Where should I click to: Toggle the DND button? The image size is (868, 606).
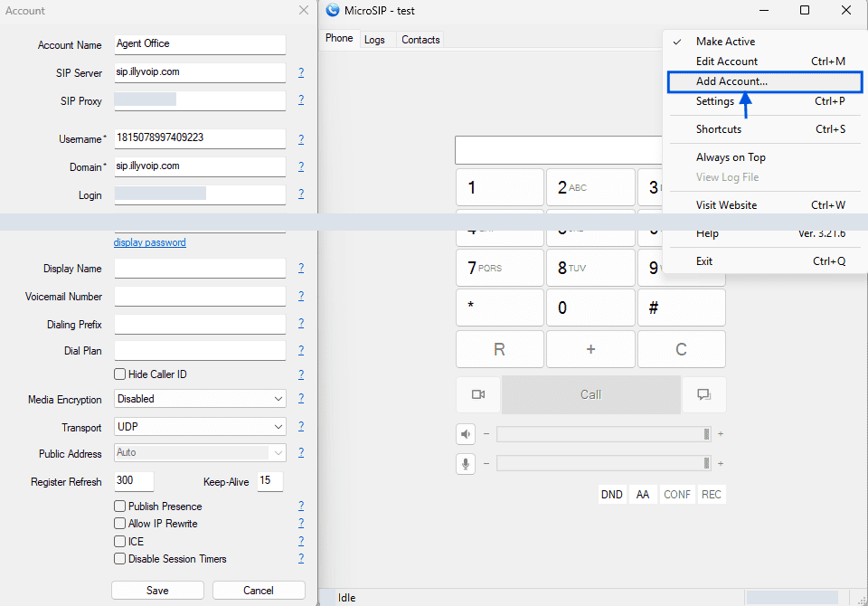[x=612, y=494]
